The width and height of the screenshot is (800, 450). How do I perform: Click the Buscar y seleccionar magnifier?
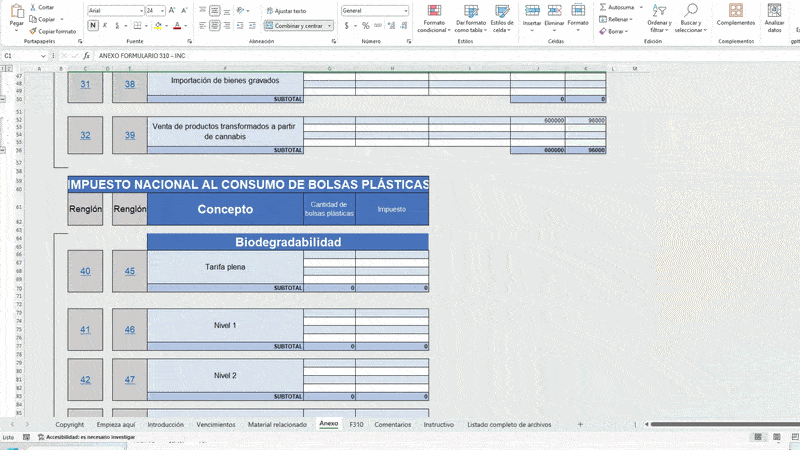click(690, 11)
